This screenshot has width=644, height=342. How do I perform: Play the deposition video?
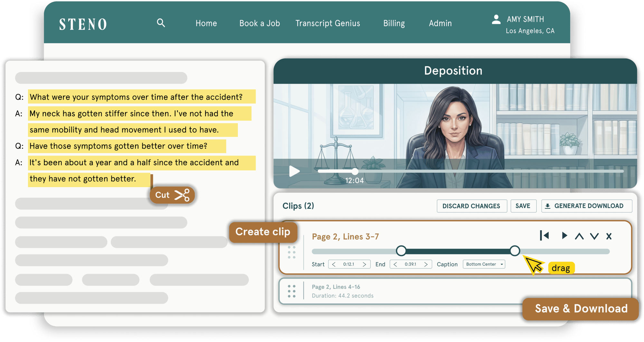[x=294, y=171]
